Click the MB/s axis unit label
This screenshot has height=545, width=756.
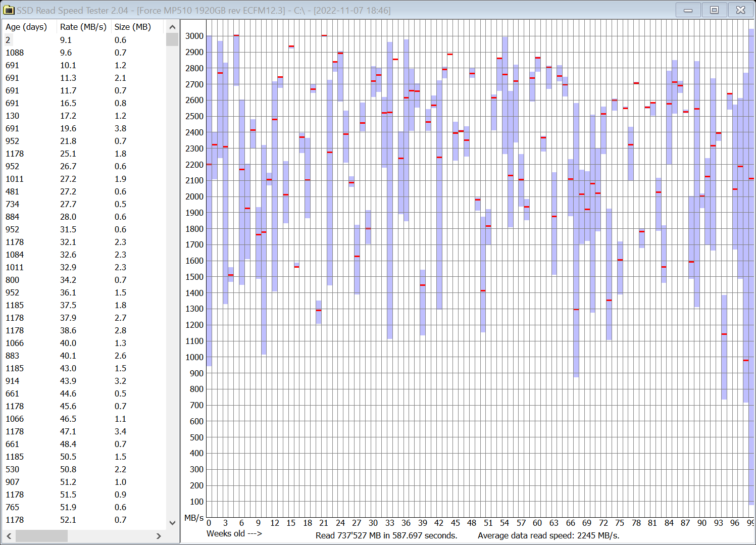tap(194, 518)
